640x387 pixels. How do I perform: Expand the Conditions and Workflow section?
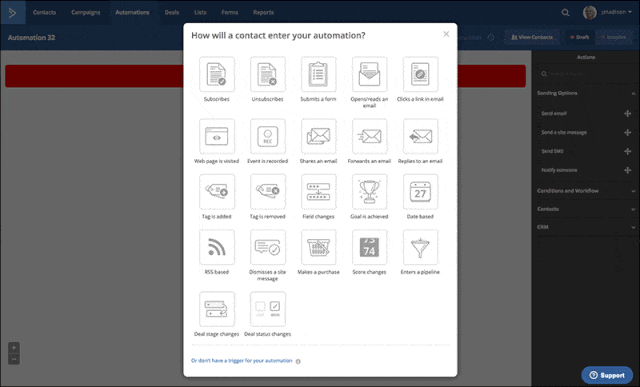pos(633,191)
